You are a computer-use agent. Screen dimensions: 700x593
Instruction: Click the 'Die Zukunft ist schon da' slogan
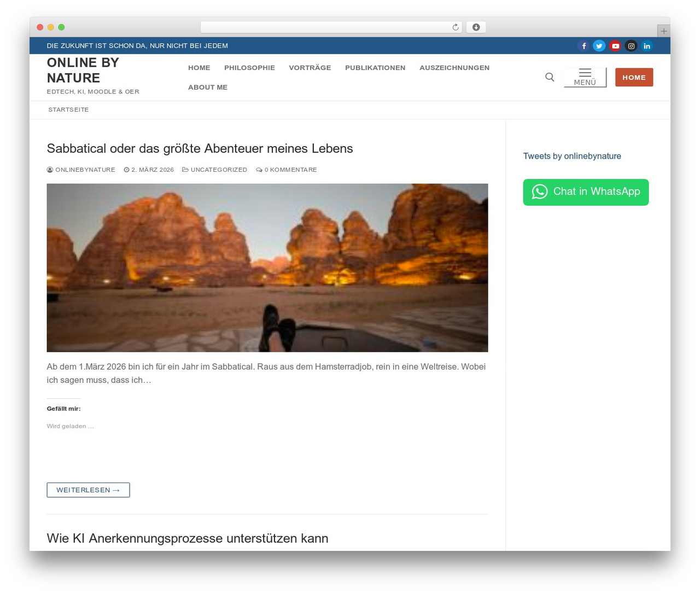click(x=137, y=46)
